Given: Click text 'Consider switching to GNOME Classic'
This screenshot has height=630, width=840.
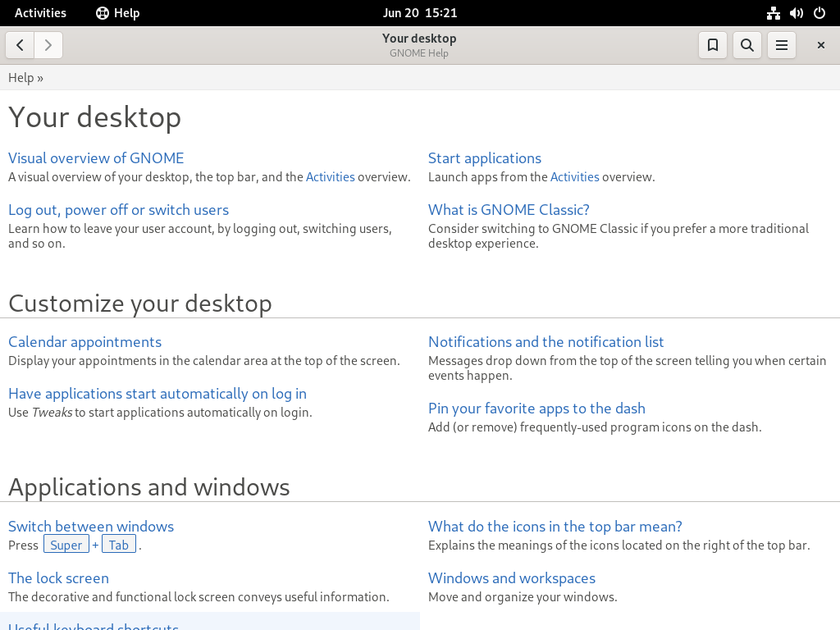Looking at the screenshot, I should pos(533,229).
